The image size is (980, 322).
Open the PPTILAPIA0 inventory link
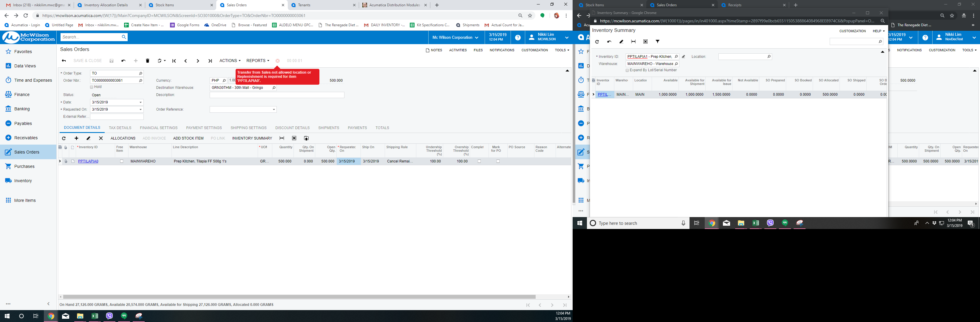click(88, 161)
